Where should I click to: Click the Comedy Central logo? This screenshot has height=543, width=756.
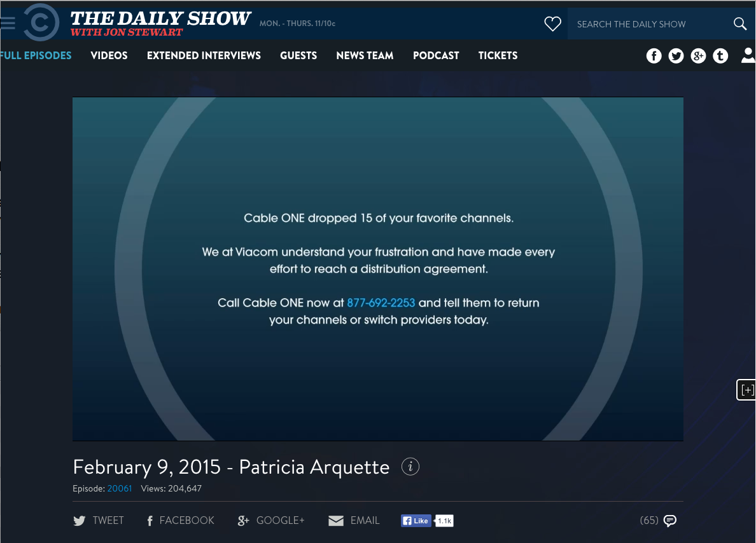coord(41,22)
